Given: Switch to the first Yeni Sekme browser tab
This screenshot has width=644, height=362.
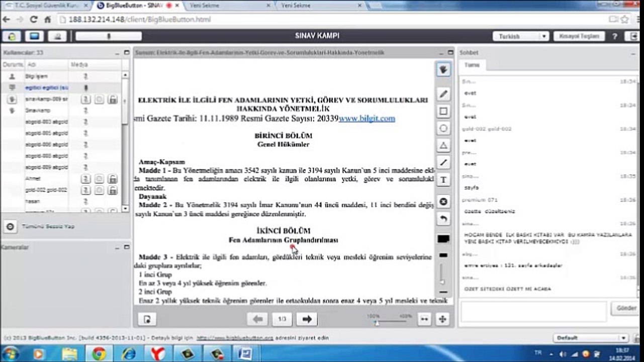Looking at the screenshot, I should tap(223, 6).
